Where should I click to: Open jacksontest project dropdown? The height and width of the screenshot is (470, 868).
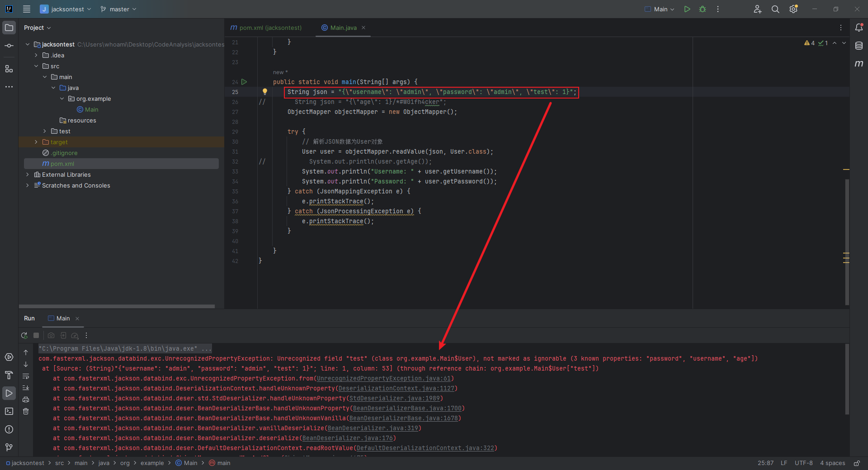pyautogui.click(x=66, y=9)
